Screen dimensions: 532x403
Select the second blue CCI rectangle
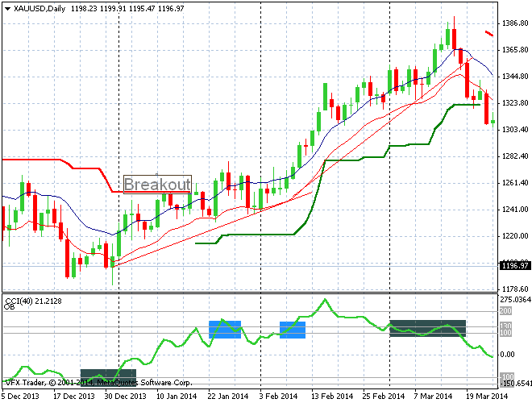[x=293, y=329]
